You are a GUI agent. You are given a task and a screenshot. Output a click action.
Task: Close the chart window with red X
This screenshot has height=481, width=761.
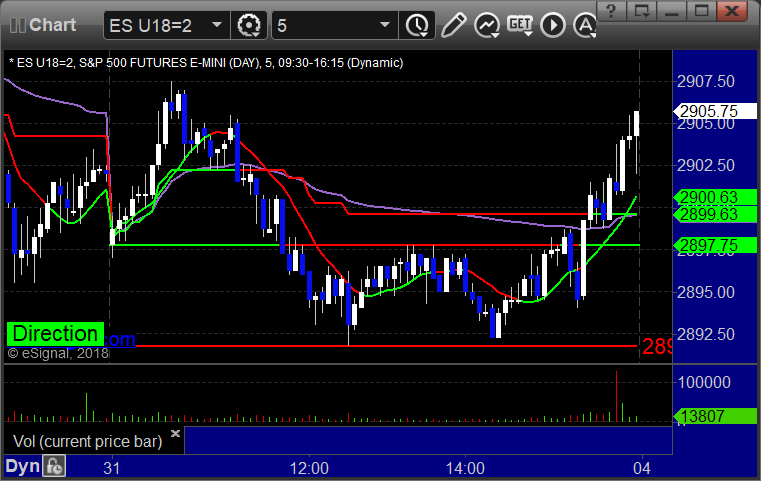point(732,11)
